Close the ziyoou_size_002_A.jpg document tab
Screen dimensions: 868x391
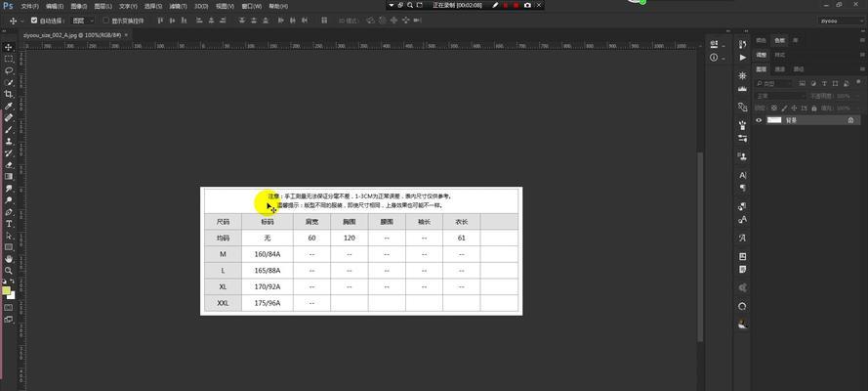coord(126,34)
